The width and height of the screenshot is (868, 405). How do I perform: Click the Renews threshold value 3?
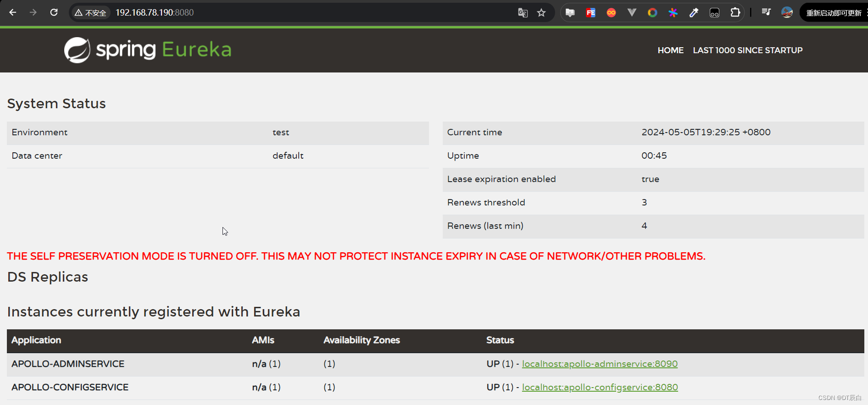(644, 202)
